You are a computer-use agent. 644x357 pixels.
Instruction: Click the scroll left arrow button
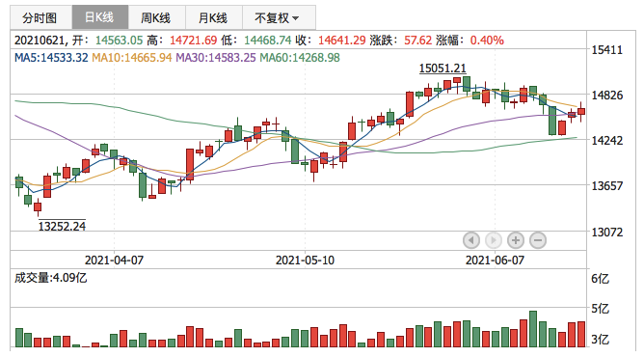[471, 240]
